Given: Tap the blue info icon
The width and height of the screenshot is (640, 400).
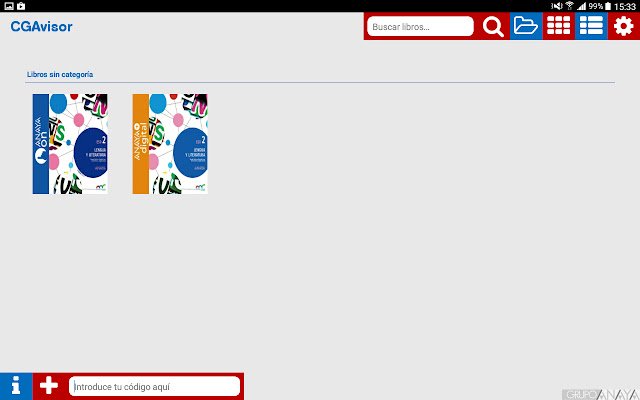Looking at the screenshot, I should pos(16,386).
